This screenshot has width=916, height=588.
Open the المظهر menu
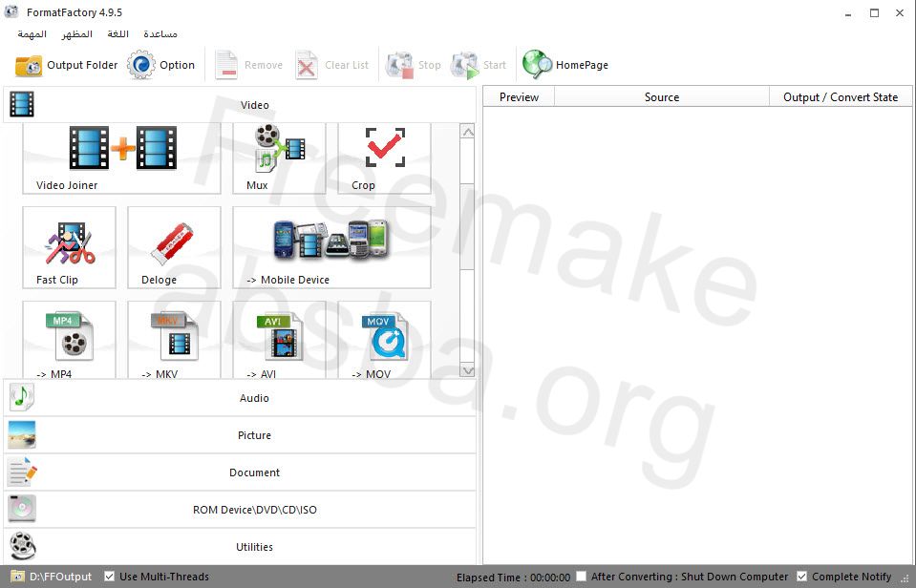point(77,33)
